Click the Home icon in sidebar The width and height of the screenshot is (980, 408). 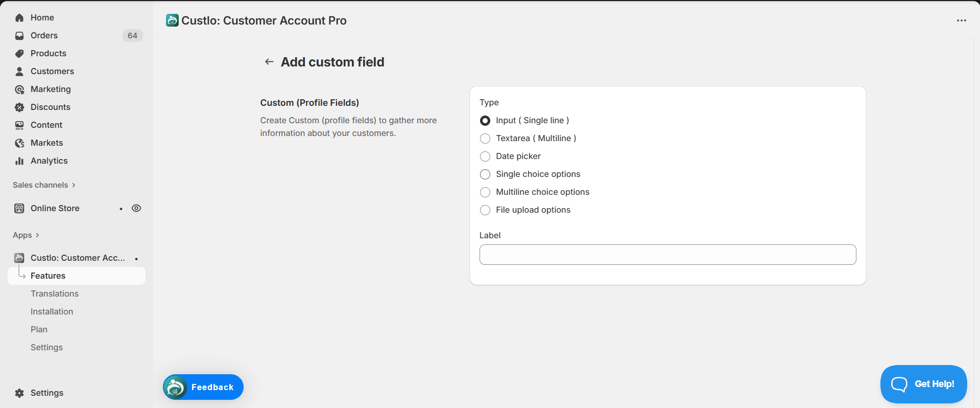pos(19,18)
